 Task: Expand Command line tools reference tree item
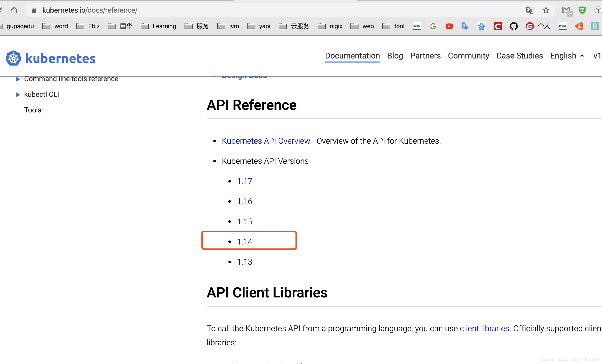click(x=18, y=79)
